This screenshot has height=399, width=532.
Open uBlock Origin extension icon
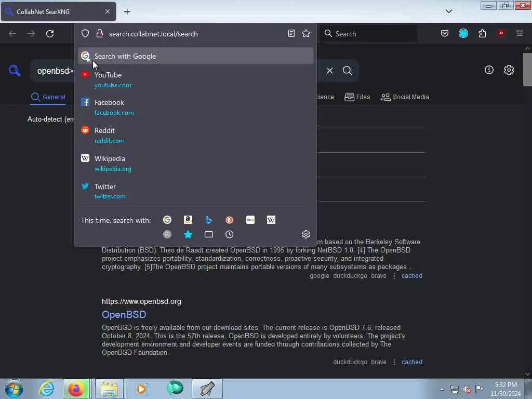coord(501,33)
